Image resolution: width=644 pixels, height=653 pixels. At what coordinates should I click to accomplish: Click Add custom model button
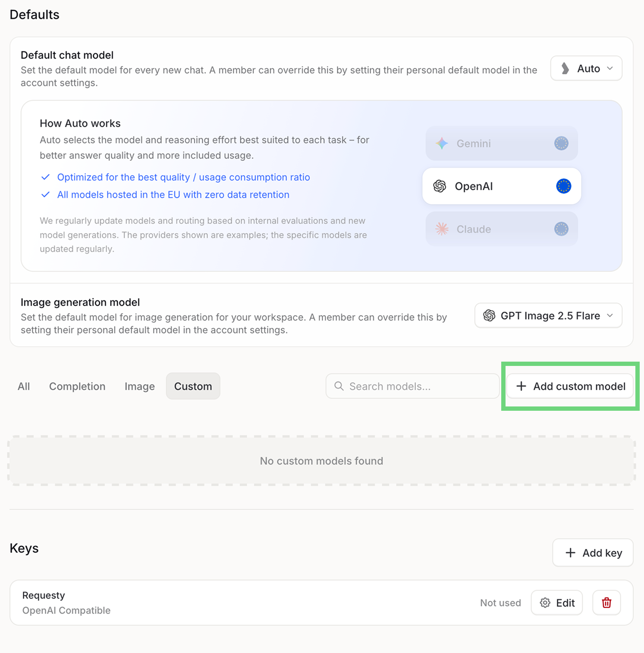[x=570, y=386]
